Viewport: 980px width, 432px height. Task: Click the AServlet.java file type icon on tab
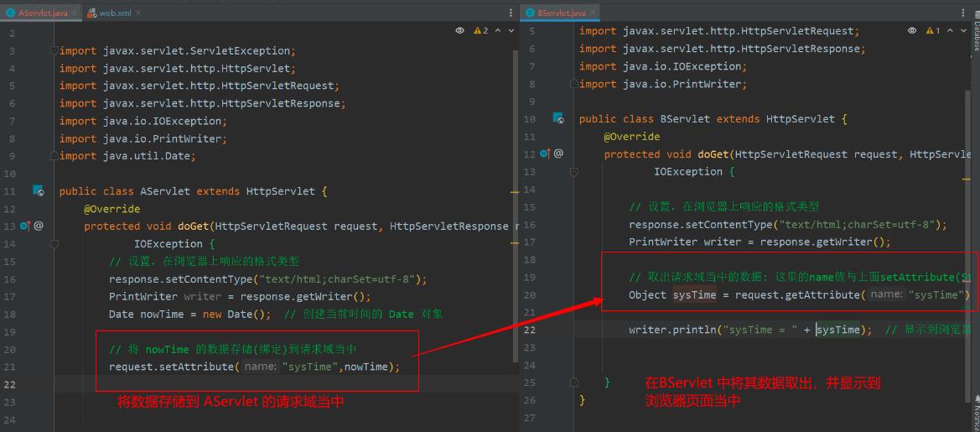click(x=11, y=13)
